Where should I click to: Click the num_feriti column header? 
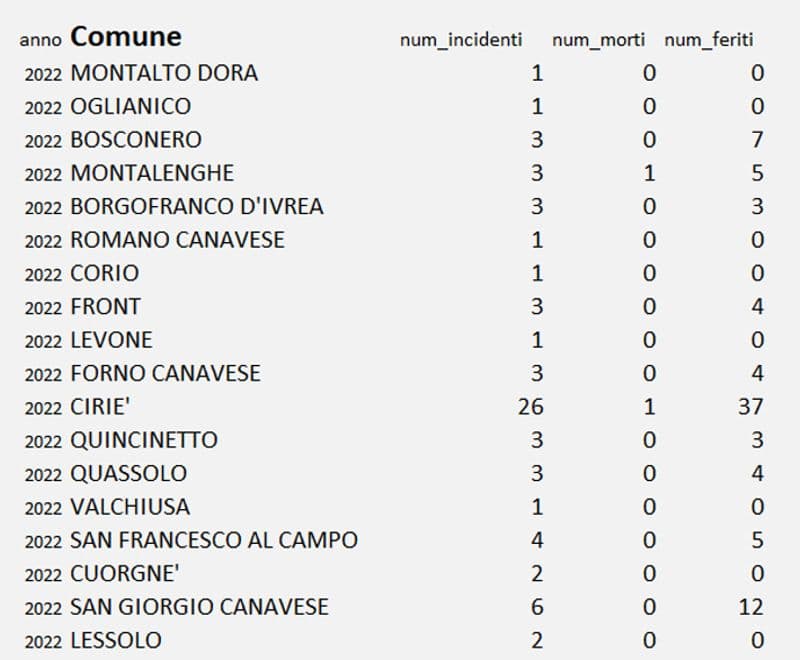(x=708, y=40)
